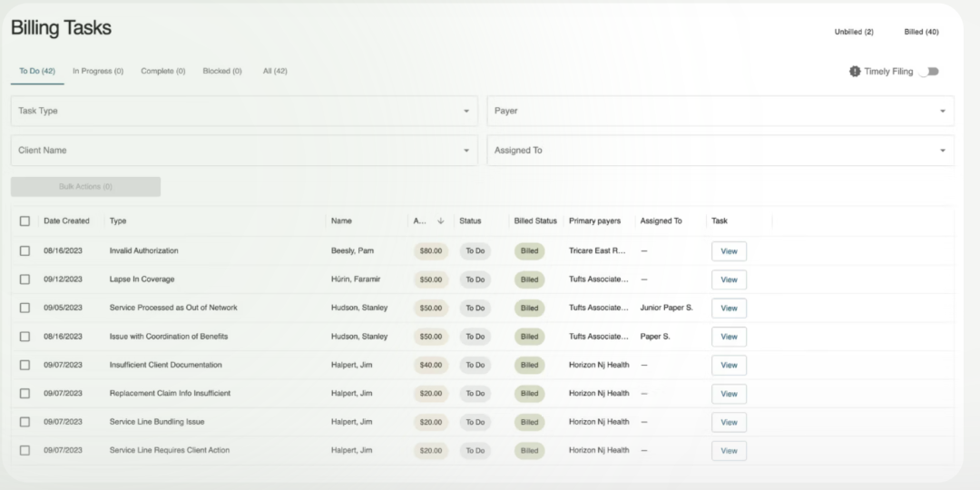Select the Replacement Claim Info Insufficient checkbox
The height and width of the screenshot is (490, 980).
pos(25,393)
